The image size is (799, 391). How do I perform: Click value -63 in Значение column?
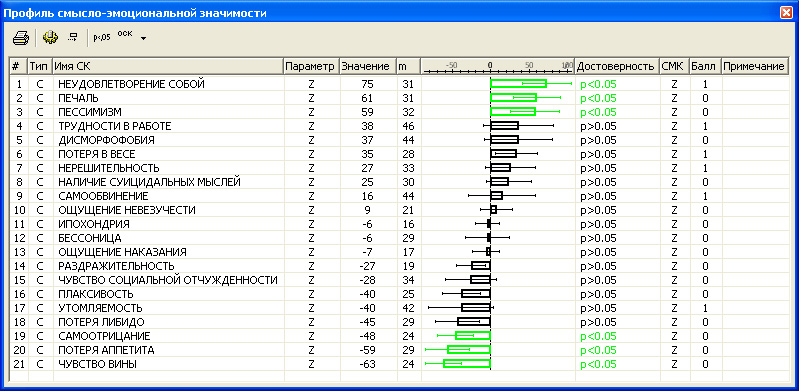click(x=367, y=364)
